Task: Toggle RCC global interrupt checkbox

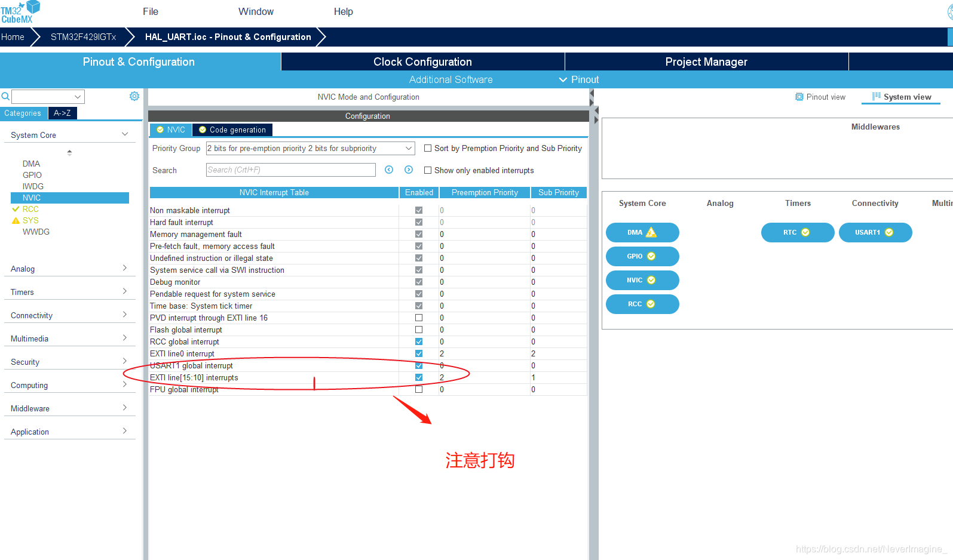Action: pos(419,341)
